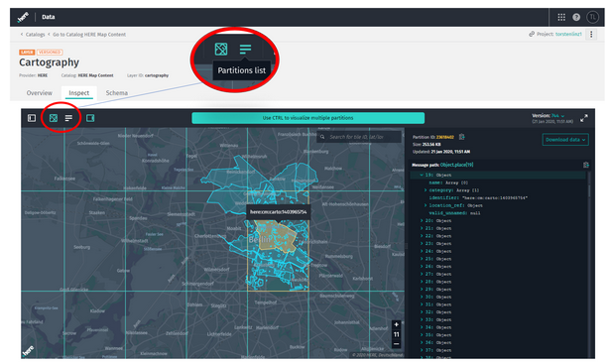Copy the Partition ID to clipboard
This screenshot has width=611, height=364.
click(462, 137)
